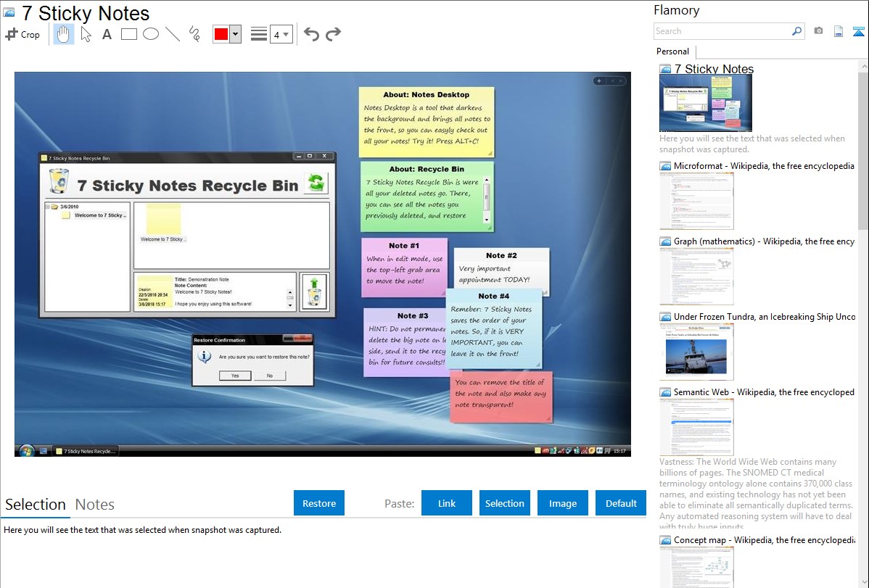Click the Restore button
The image size is (869, 588).
(x=319, y=503)
